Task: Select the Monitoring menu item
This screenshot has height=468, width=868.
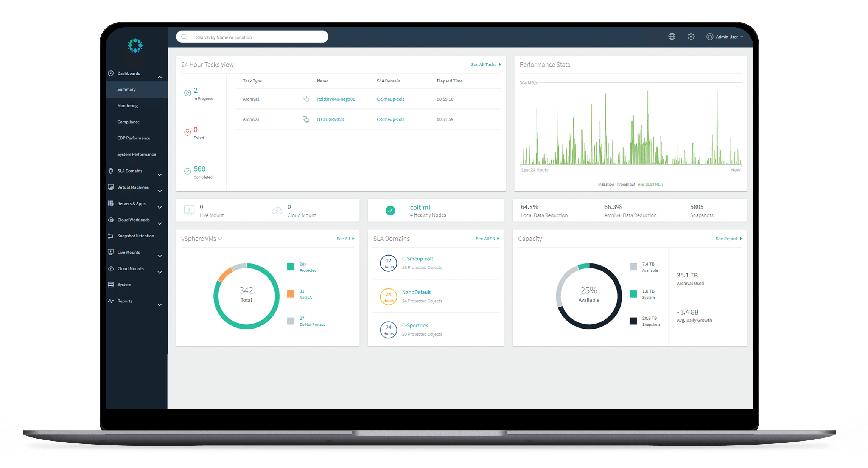Action: 128,105
